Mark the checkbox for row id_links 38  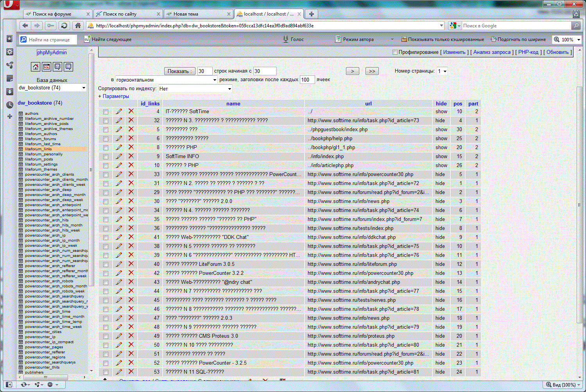point(106,246)
